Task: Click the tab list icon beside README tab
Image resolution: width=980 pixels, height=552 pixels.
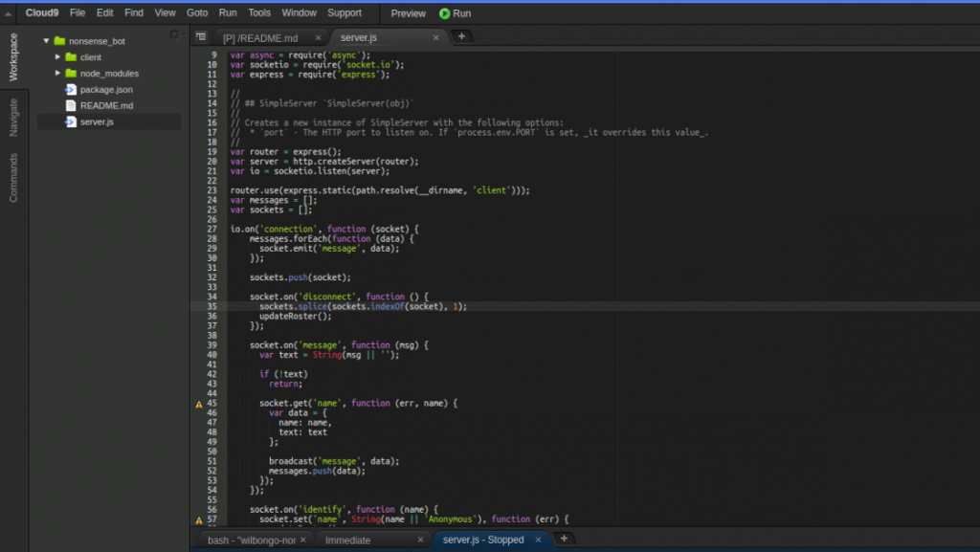Action: point(201,37)
